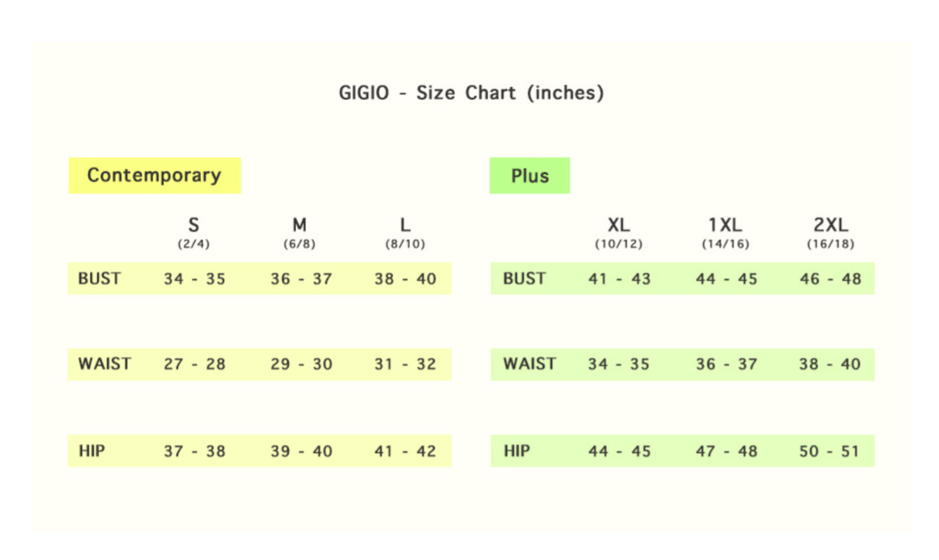Click the HIP row label under Contemporary
This screenshot has width=939, height=560.
click(91, 451)
